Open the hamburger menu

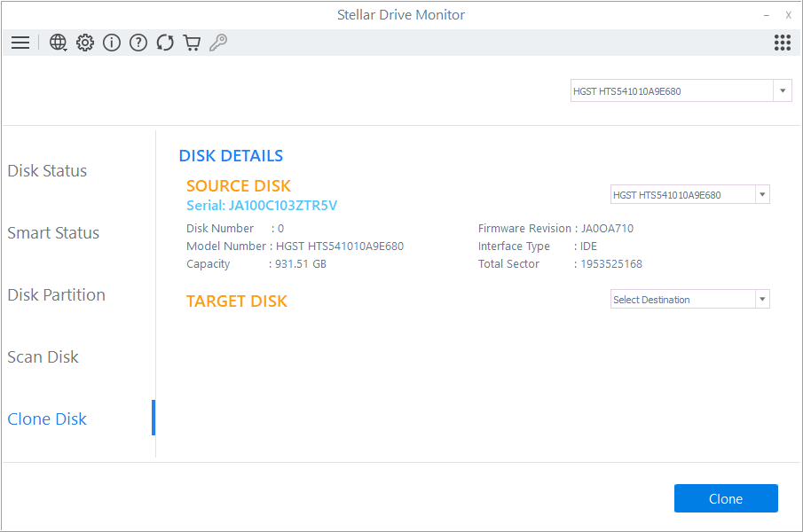tap(20, 43)
